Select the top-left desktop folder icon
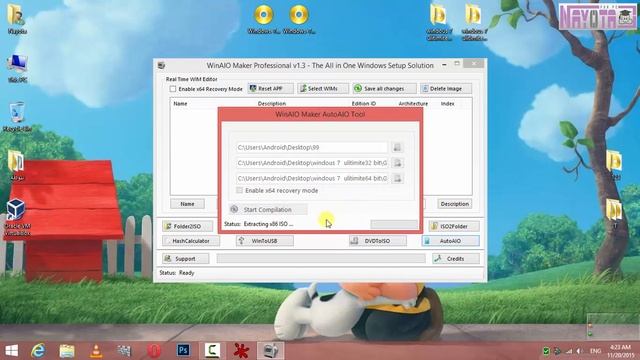Image resolution: width=640 pixels, height=360 pixels. click(x=16, y=19)
